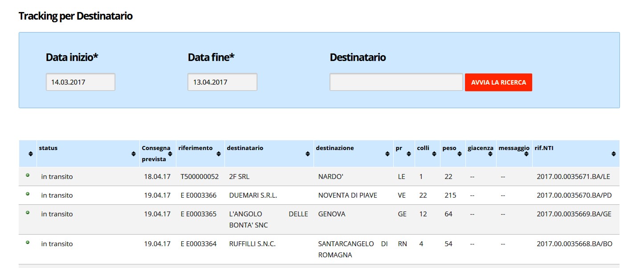Click rif.NTI 2017.00.0035668.BA/BO
The width and height of the screenshot is (644, 268).
point(575,244)
